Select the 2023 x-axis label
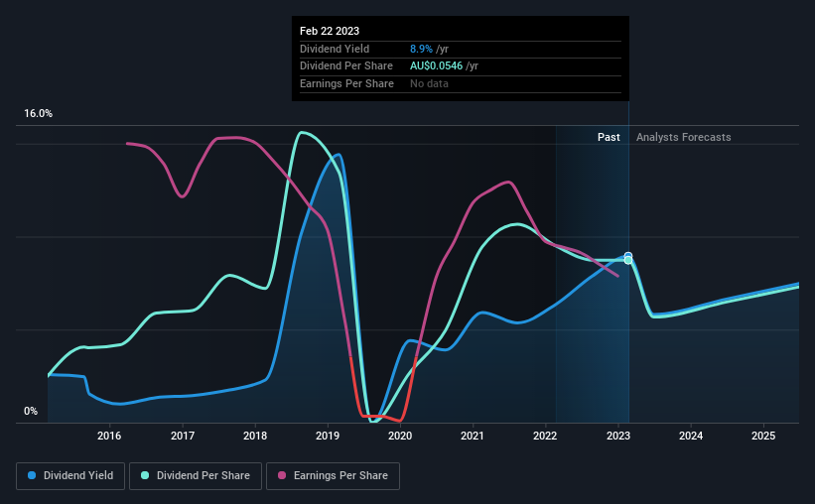 pyautogui.click(x=618, y=436)
